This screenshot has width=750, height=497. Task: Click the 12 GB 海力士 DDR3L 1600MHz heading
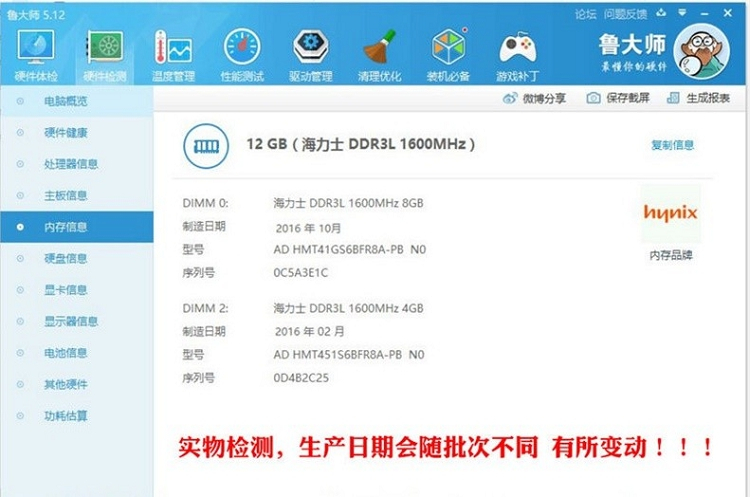tap(361, 144)
